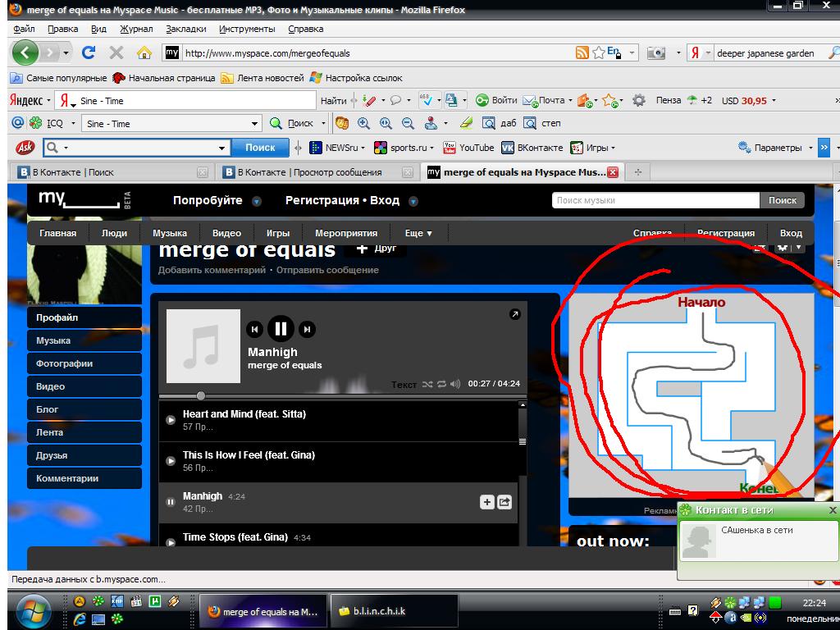Viewport: 840px width, 630px height.
Task: Click the song progress slider knob
Action: (201, 396)
